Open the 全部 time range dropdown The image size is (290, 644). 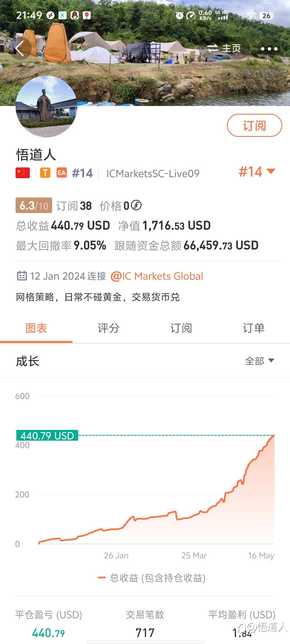click(x=259, y=361)
